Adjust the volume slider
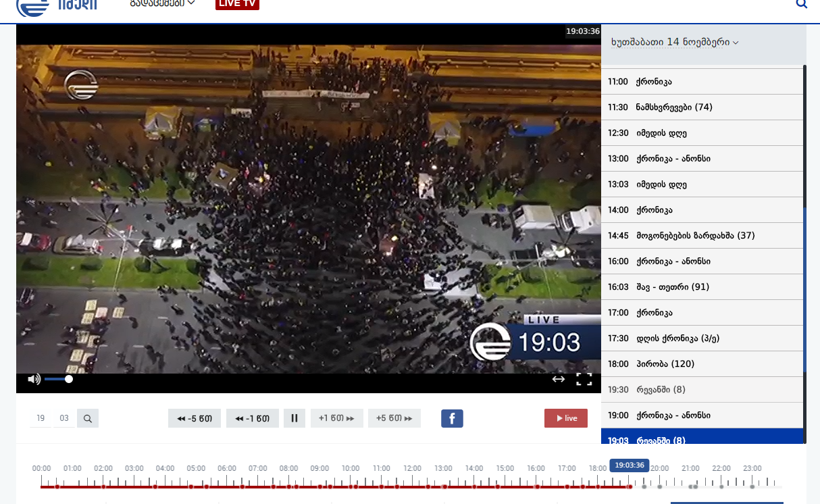The height and width of the screenshot is (504, 820). [x=58, y=379]
